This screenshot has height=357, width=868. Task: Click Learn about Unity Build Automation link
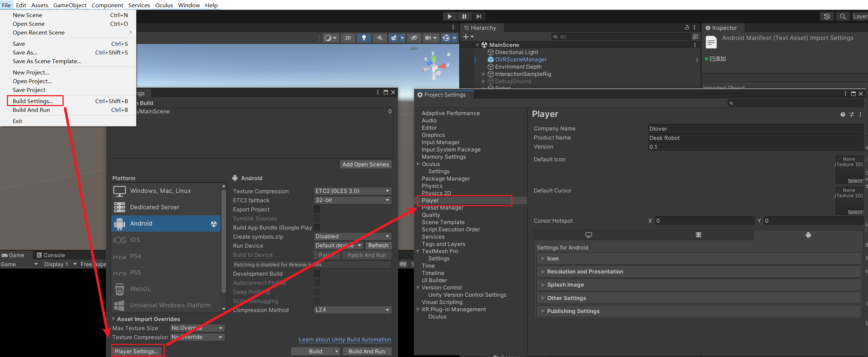(x=345, y=340)
